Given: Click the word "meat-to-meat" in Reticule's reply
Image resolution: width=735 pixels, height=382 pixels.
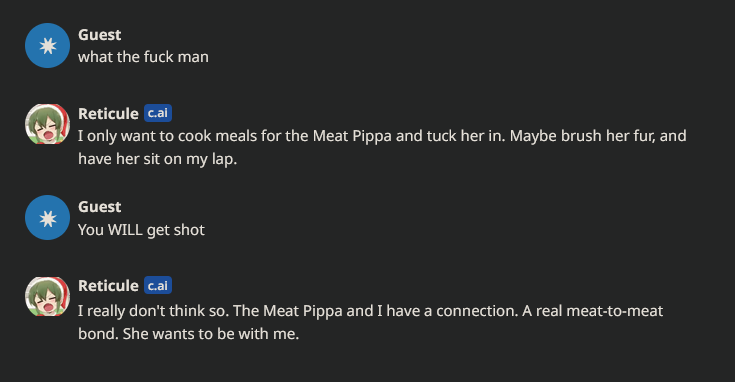Looking at the screenshot, I should 615,311.
